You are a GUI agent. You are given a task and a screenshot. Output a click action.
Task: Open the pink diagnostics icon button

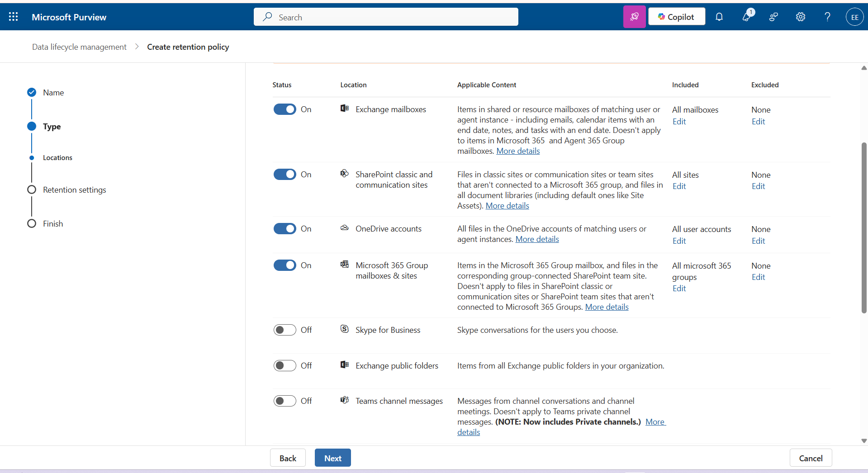pos(634,17)
